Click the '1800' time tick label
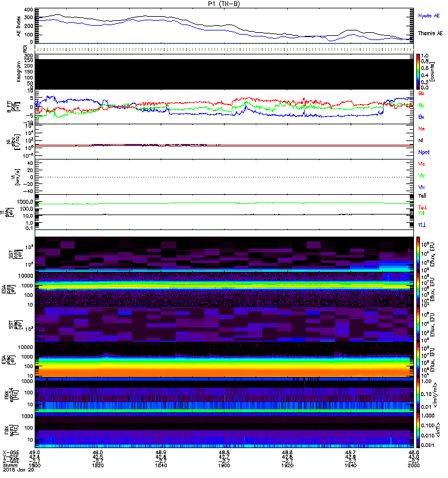Screen dimensions: 448x478 pos(35,465)
